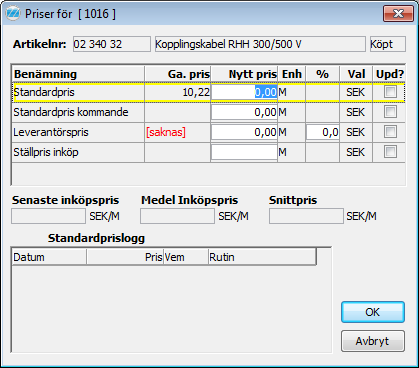
Task: Select the Standardpris kommande row label
Action: coord(71,112)
